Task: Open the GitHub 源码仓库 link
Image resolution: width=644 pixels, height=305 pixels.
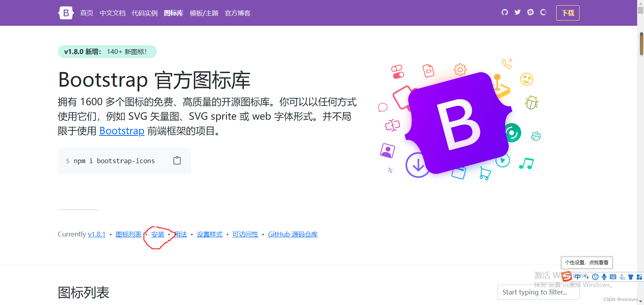Action: 293,234
